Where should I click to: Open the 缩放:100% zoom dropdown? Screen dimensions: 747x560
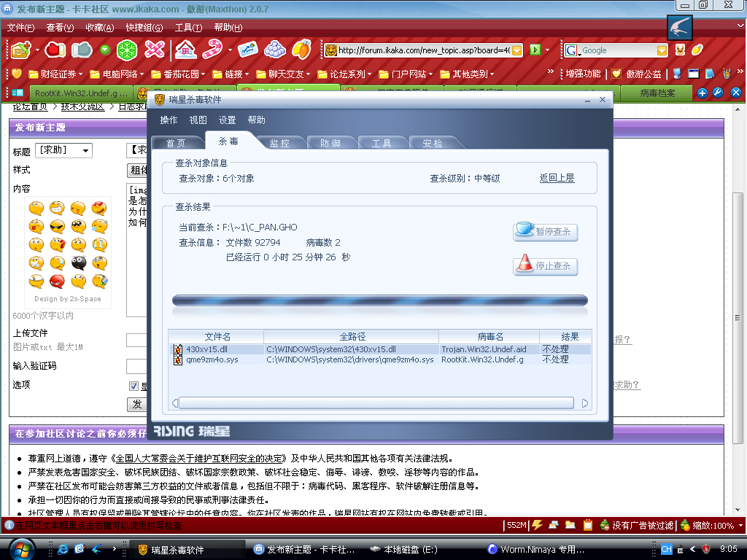(740, 525)
